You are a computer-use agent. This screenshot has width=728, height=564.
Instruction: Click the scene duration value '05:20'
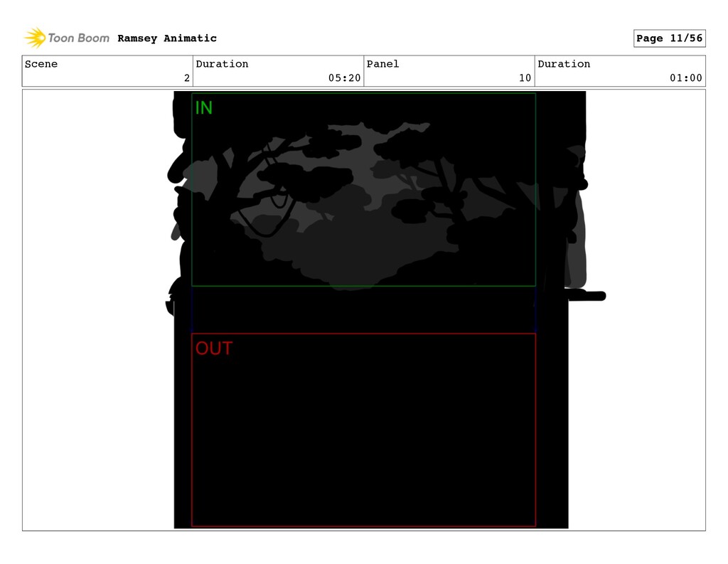click(345, 78)
